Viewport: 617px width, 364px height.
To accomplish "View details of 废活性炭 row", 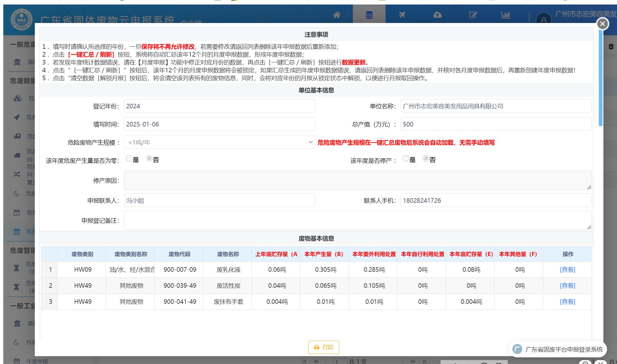I will tap(567, 286).
